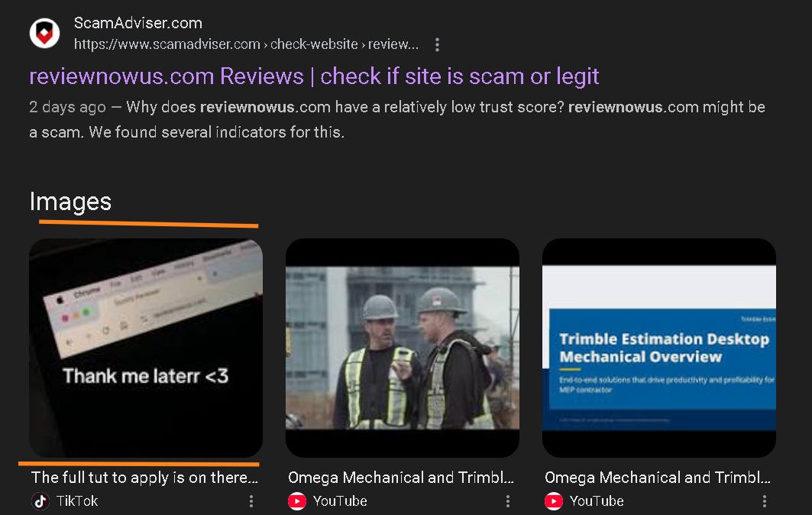Click the Images section heading
This screenshot has width=812, height=515.
(70, 202)
